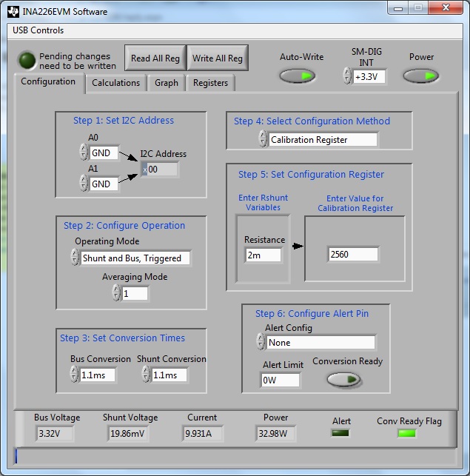Click the Alert status LED indicator
Screen dimensions: 470x476
tap(340, 433)
